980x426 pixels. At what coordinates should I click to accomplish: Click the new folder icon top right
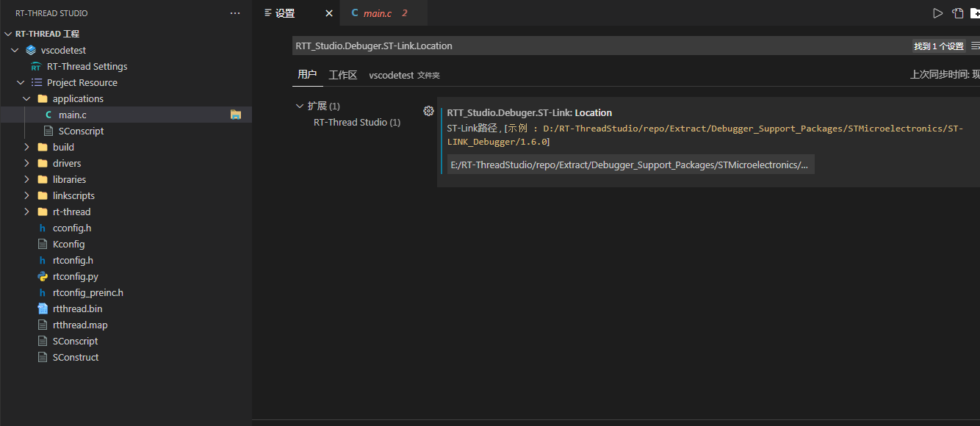pyautogui.click(x=977, y=12)
